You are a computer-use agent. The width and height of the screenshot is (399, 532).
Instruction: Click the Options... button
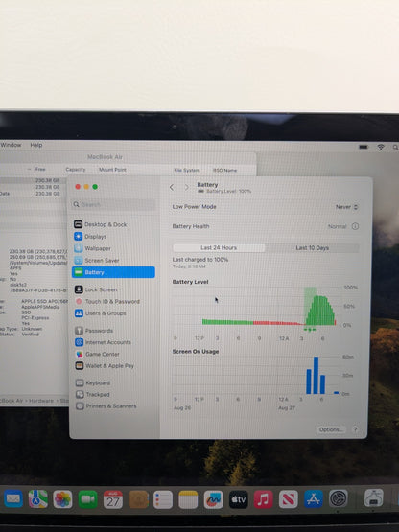(331, 429)
